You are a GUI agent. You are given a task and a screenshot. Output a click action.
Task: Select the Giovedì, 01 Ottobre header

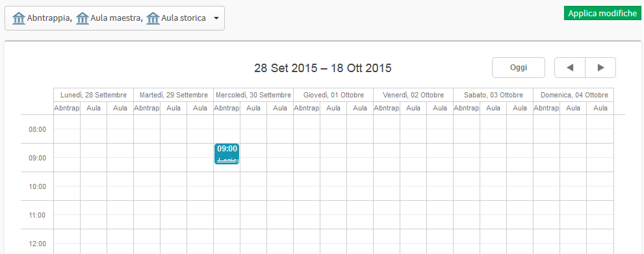(333, 95)
